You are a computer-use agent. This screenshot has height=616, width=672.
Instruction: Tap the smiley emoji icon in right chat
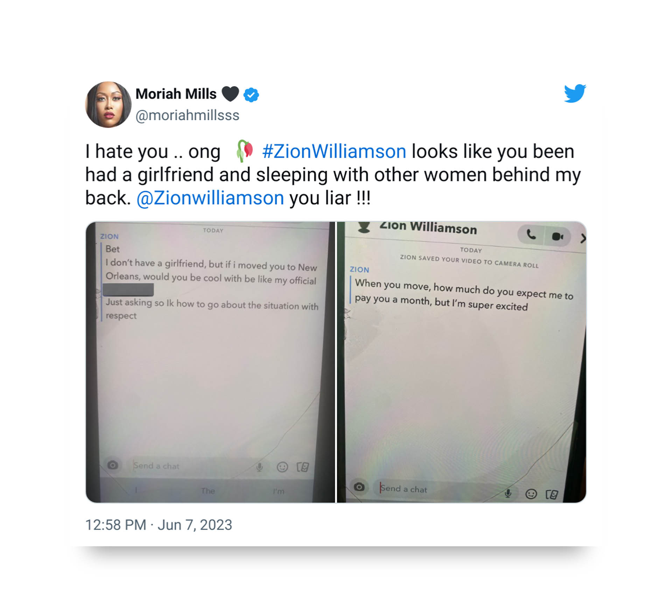pos(531,494)
